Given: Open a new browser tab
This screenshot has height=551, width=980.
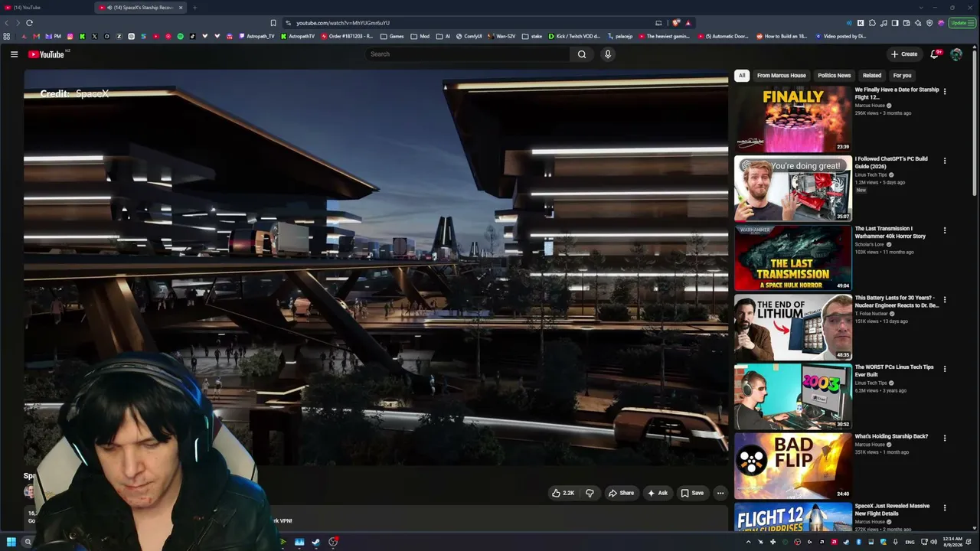Looking at the screenshot, I should (x=194, y=8).
